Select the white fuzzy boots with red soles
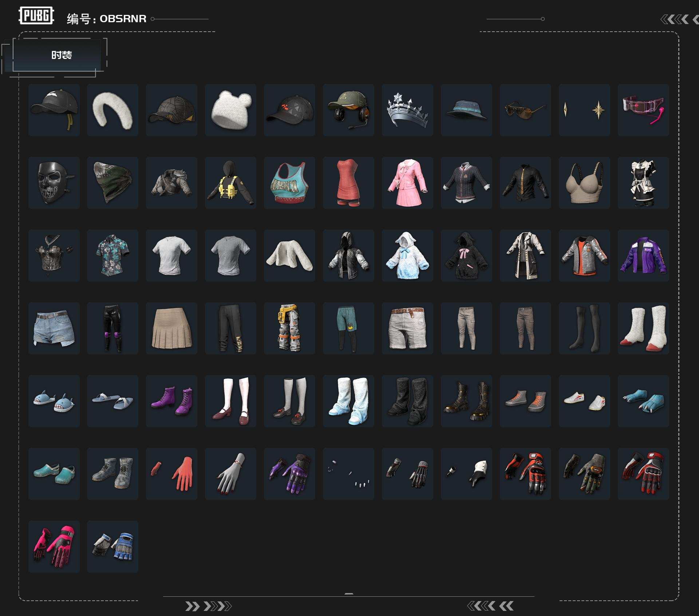Screen dimensions: 699x616 (x=643, y=328)
